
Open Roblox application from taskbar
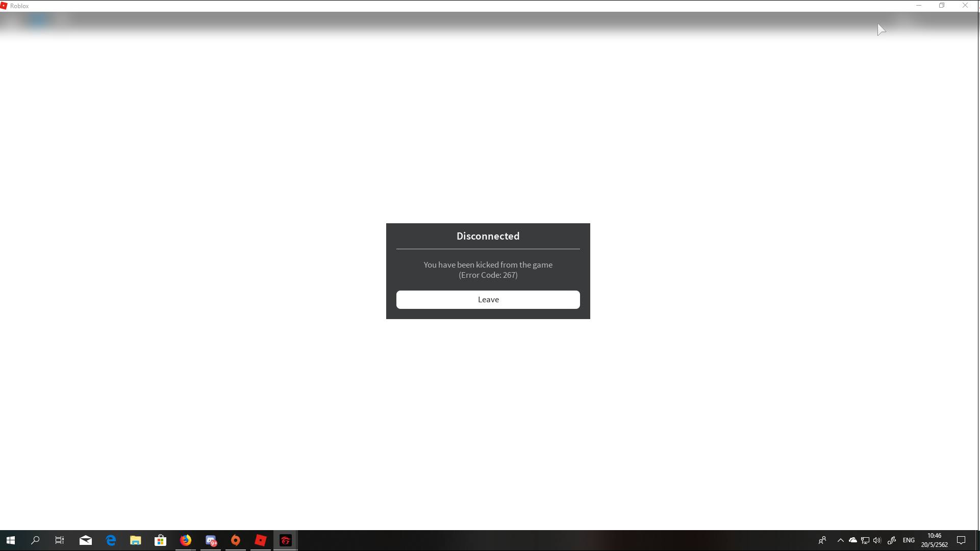coord(261,540)
